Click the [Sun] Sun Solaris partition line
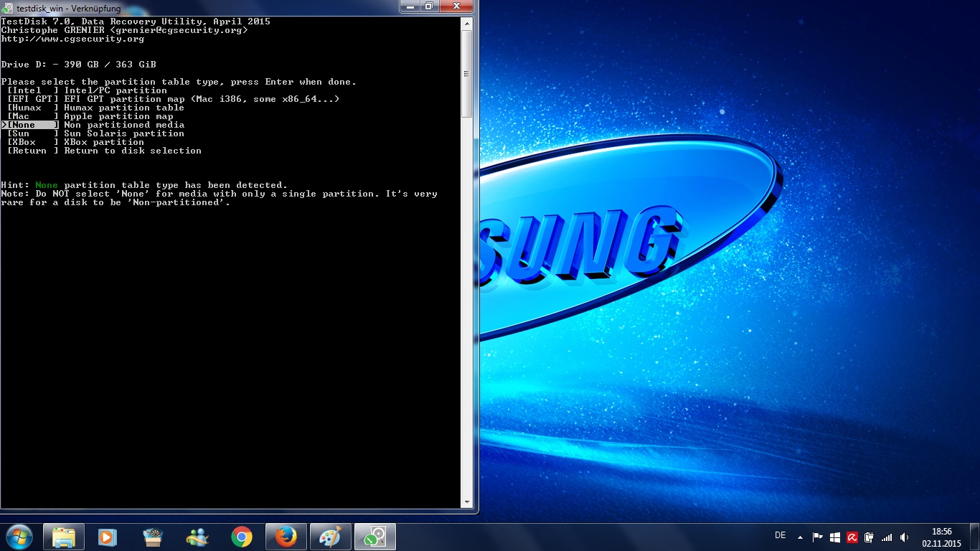 pos(95,133)
